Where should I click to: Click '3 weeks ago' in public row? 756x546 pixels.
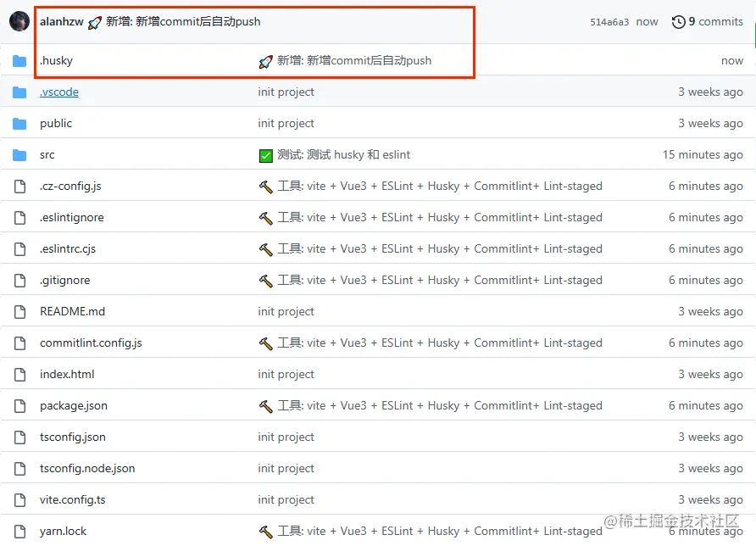pyautogui.click(x=711, y=124)
